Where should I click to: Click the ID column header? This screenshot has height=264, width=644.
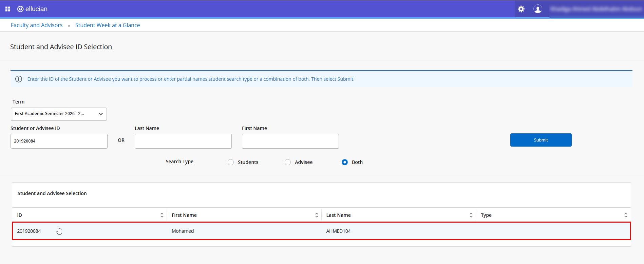coord(20,215)
